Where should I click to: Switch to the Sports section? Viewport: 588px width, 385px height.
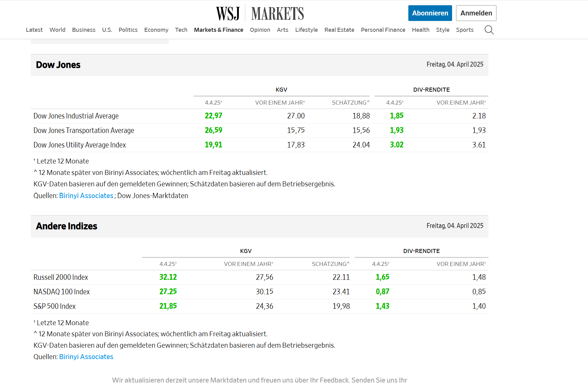click(465, 30)
